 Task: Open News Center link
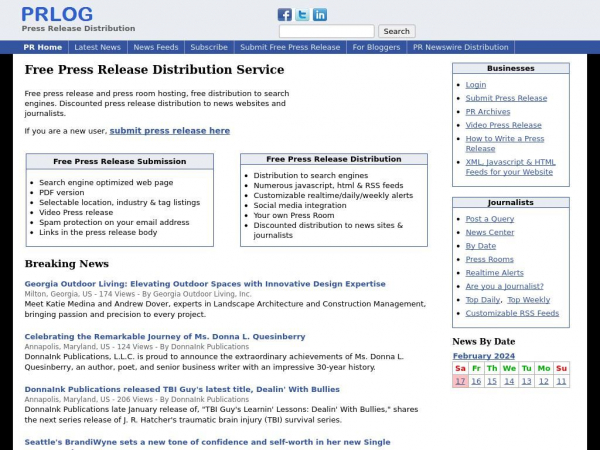(x=489, y=232)
